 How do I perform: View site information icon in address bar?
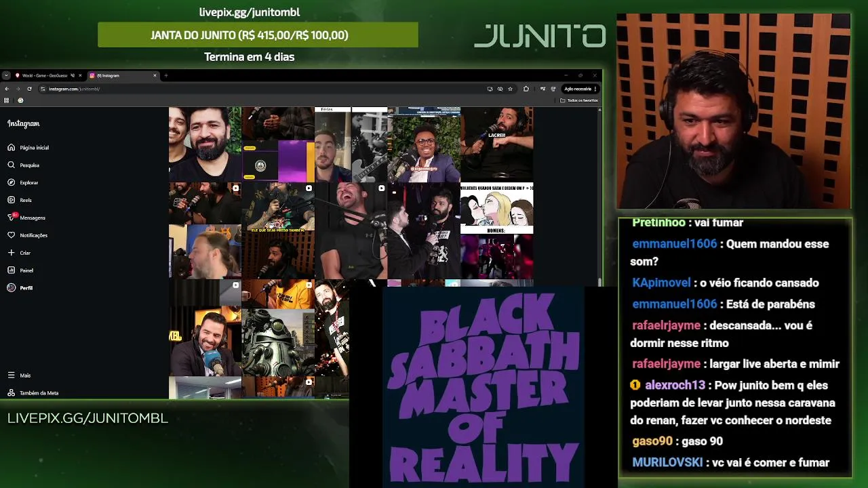(x=43, y=89)
